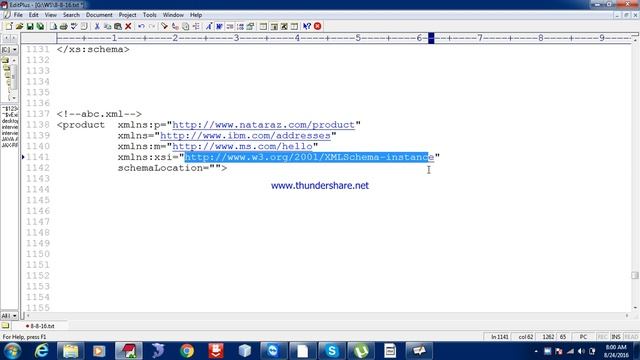Open Find with the flashlight icon
The height and width of the screenshot is (360, 640).
(164, 27)
